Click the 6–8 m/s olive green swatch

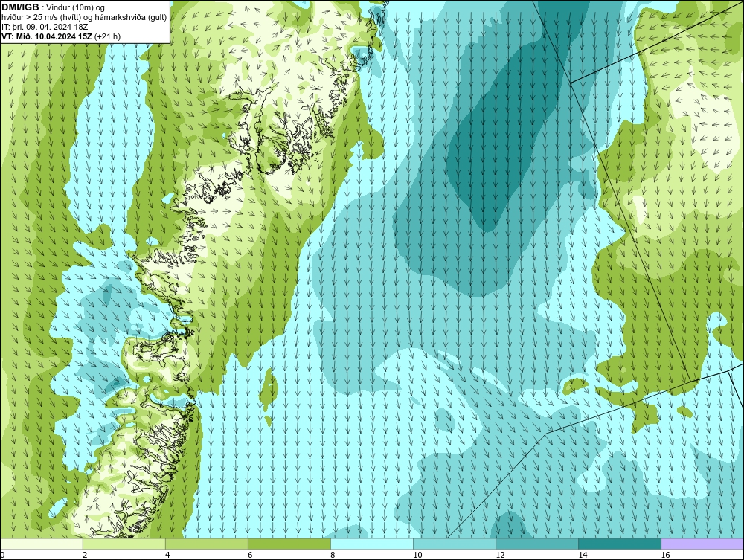click(289, 544)
